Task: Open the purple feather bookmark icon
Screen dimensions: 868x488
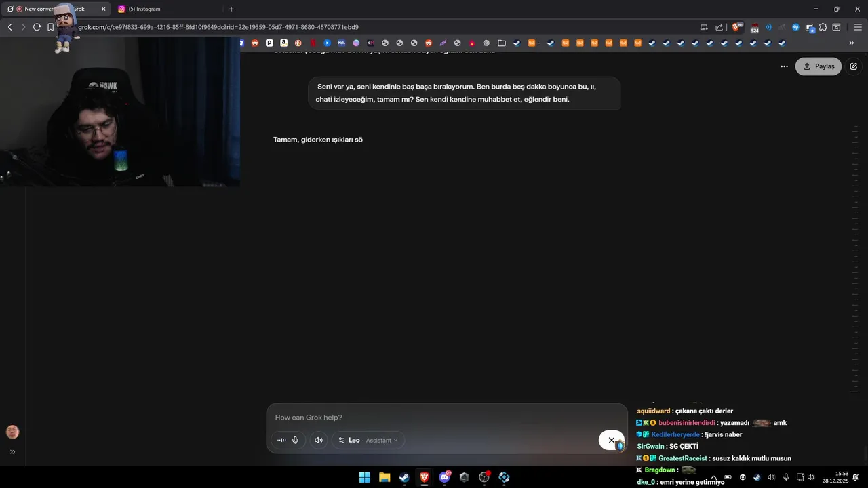Action: pos(443,43)
